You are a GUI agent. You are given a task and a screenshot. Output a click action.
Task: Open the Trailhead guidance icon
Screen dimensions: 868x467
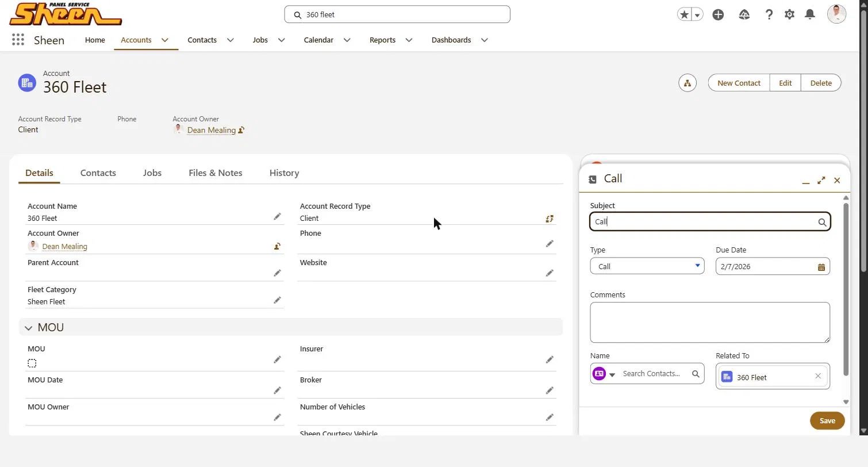[x=744, y=15]
